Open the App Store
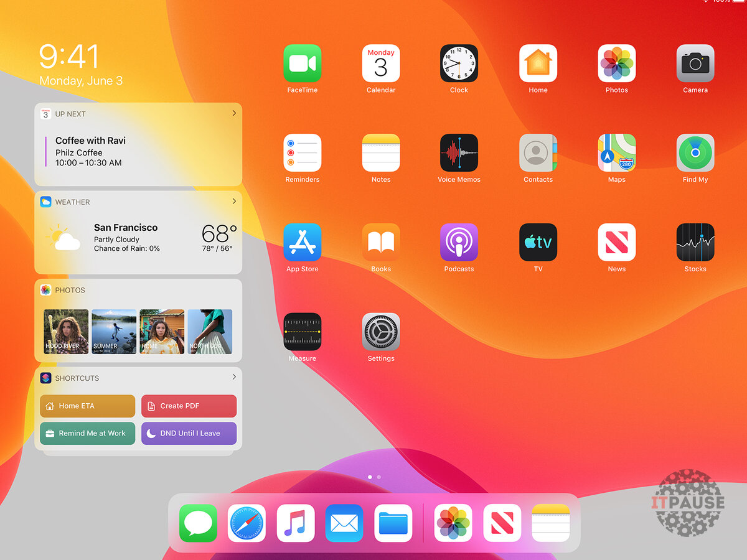The width and height of the screenshot is (747, 560). pos(302,243)
